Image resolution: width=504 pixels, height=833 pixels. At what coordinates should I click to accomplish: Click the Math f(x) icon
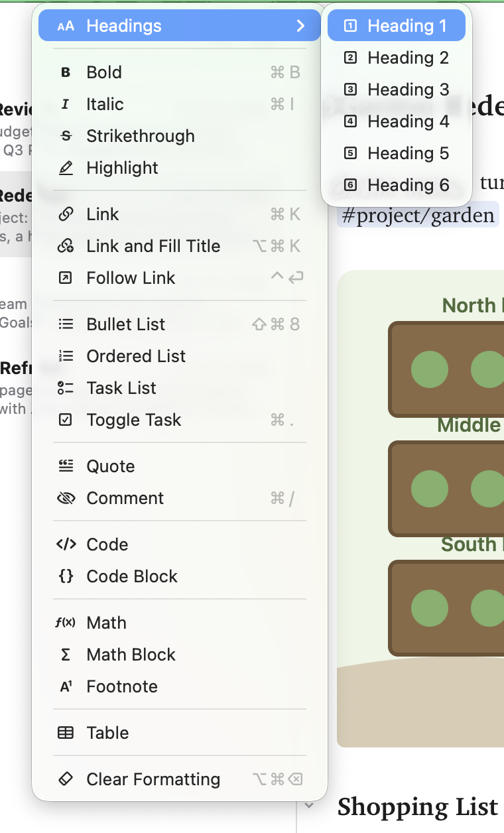[x=66, y=623]
